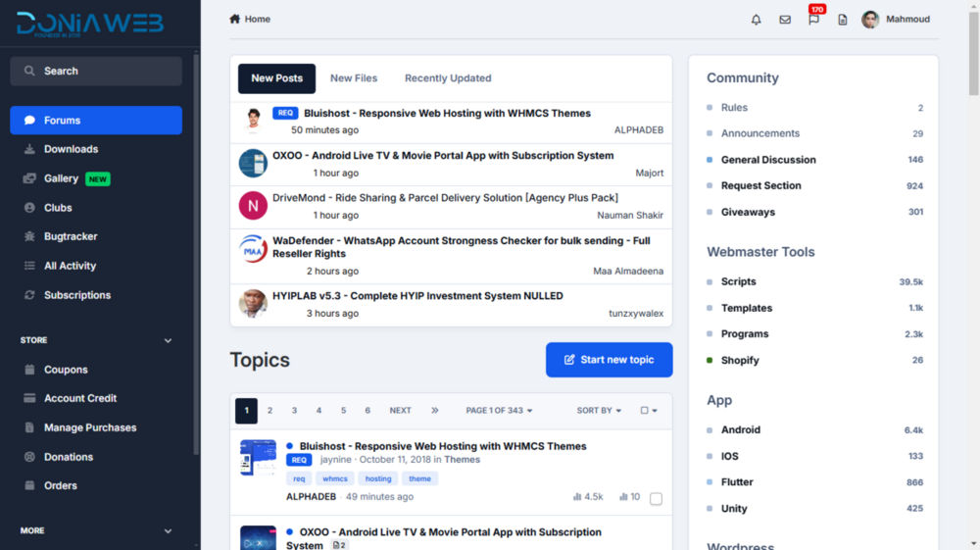Open HYIPLAB v5.3 post in New Posts
Screen dimensions: 980x550
(417, 296)
